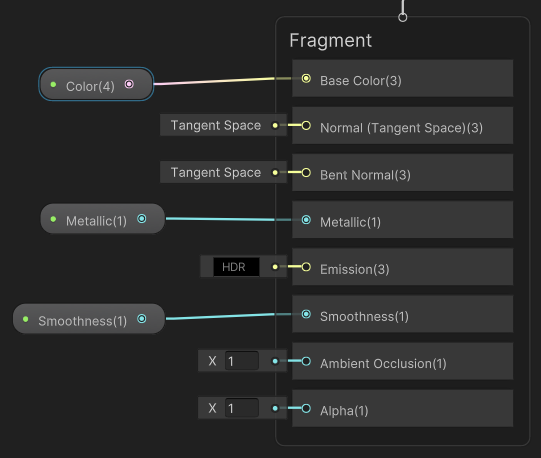Click the Emission(3) input port
Viewport: 541px width, 458px height.
coord(306,267)
